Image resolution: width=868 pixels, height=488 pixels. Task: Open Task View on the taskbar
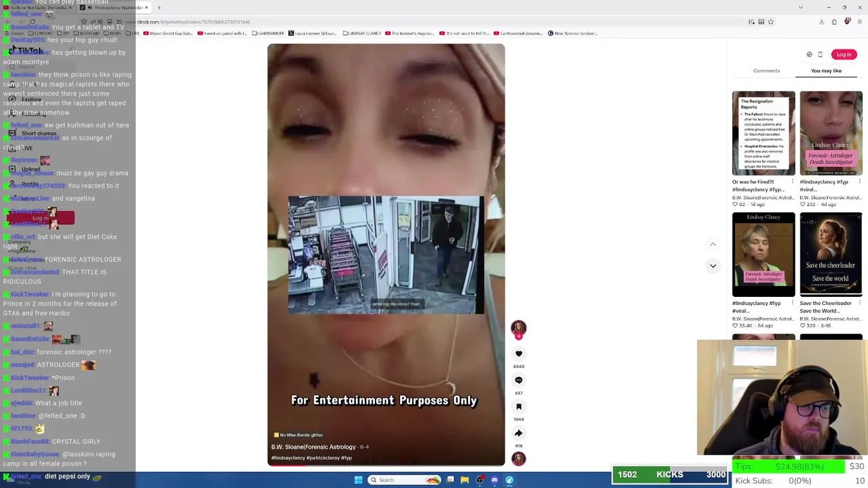pos(450,480)
